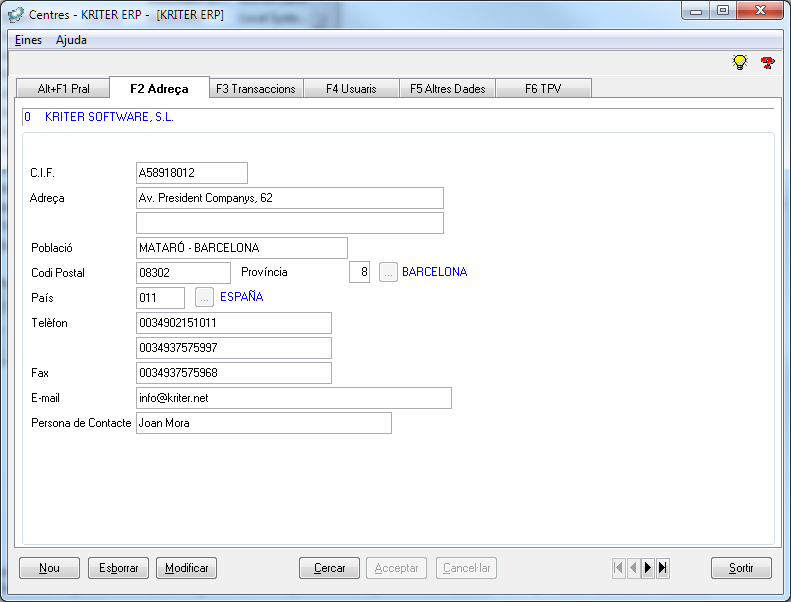Click the first Telèfon field 0034902151011
The height and width of the screenshot is (602, 791).
coord(234,323)
